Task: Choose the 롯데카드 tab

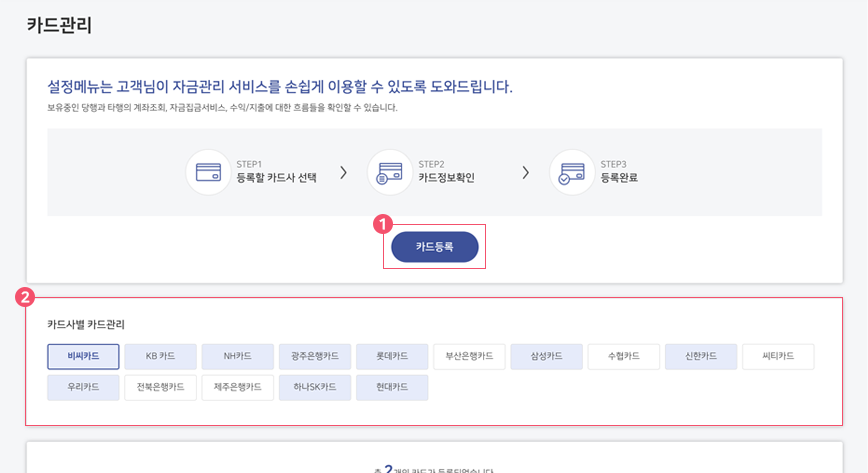Action: click(392, 356)
